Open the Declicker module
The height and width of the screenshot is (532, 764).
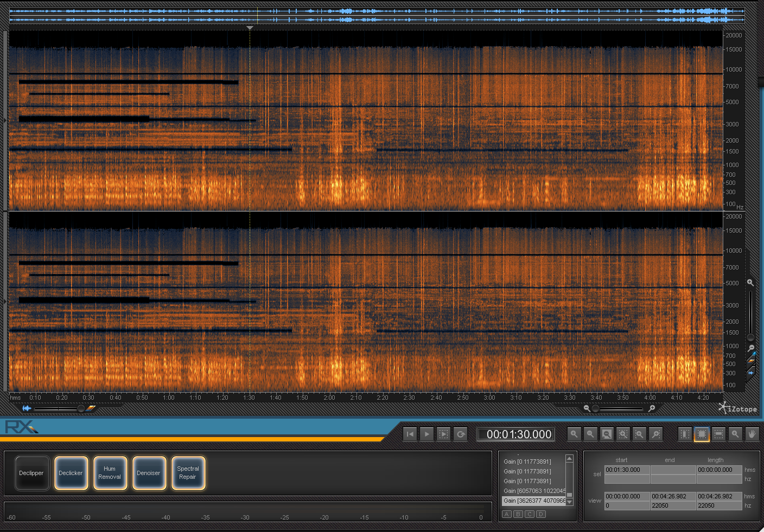[71, 473]
